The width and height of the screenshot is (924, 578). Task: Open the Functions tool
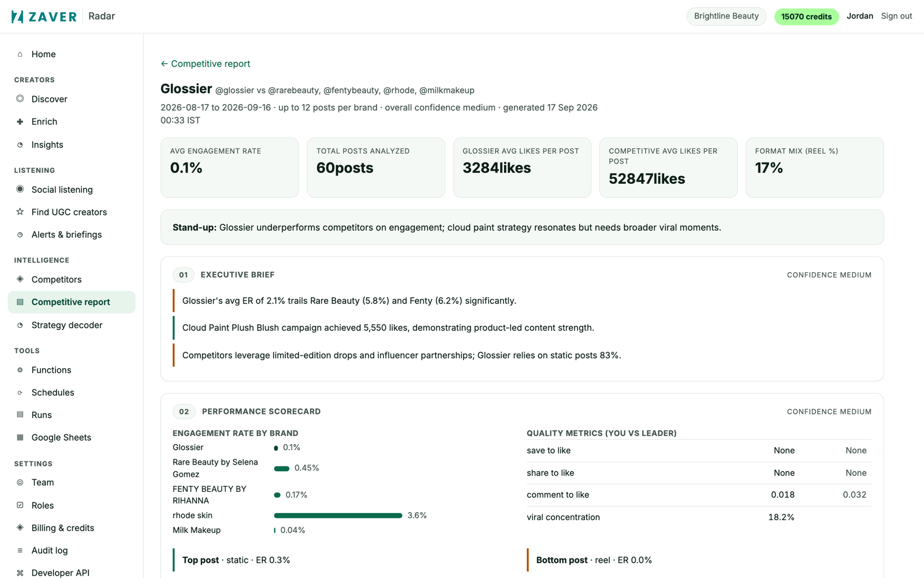pos(72,370)
